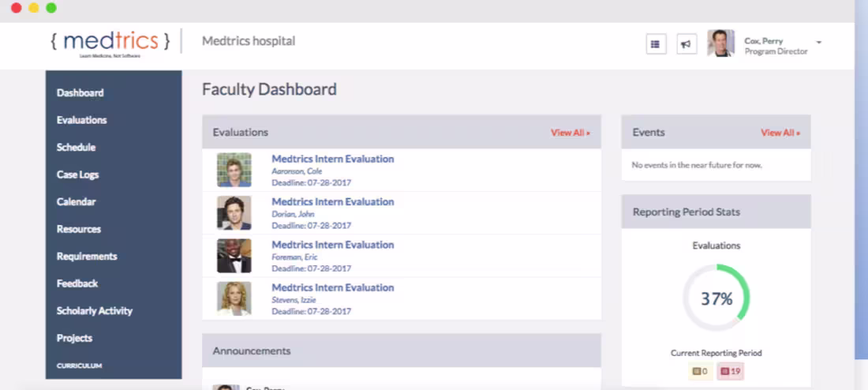
Task: Click the list view icon in header
Action: click(656, 43)
